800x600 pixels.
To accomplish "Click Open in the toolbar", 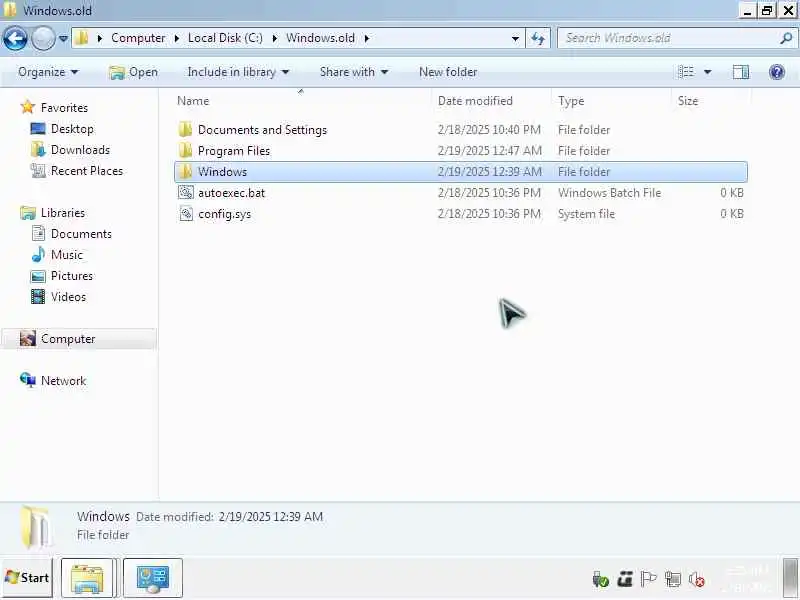I will [x=134, y=72].
